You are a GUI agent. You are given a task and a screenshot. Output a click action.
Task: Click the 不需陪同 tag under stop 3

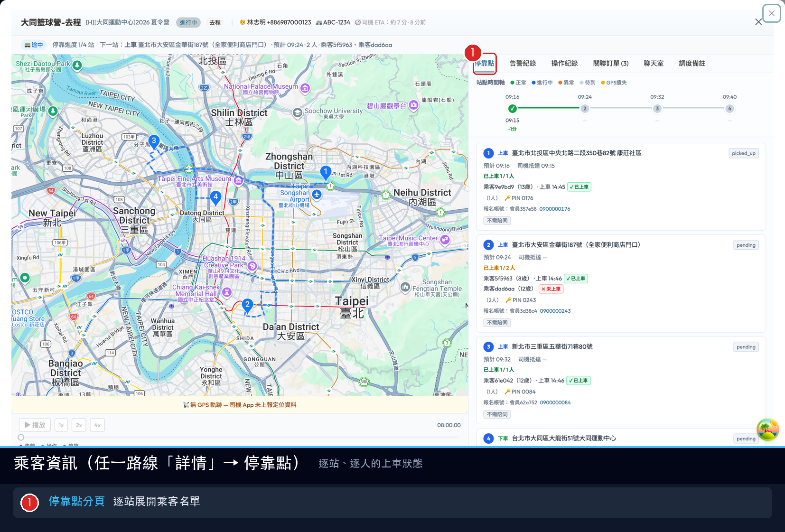click(497, 414)
